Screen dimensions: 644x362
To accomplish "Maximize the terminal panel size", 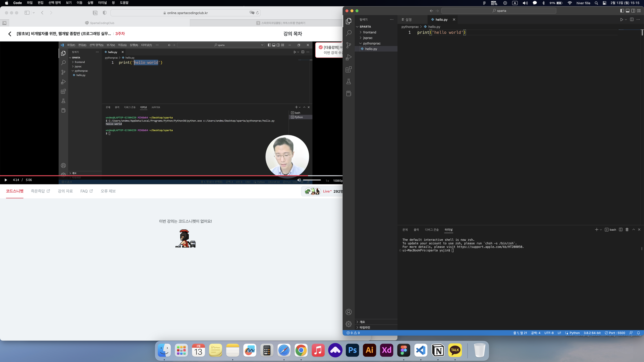I will pos(634,230).
